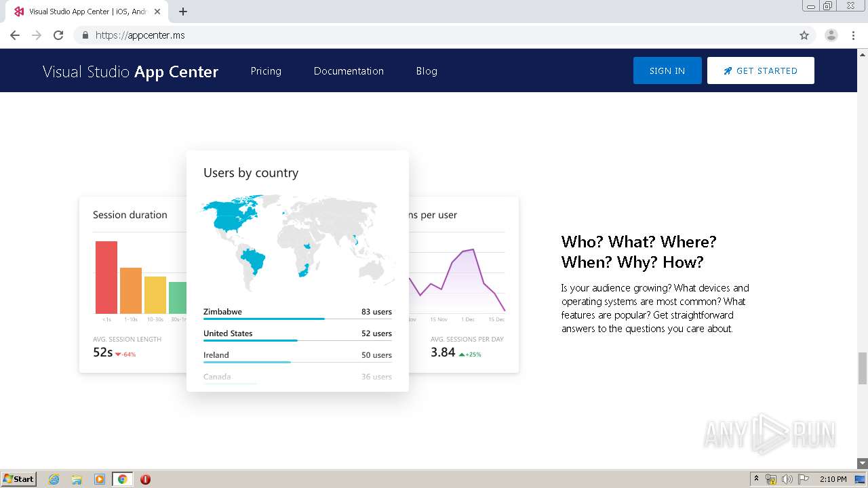Select the Zimbabwe country row

click(x=298, y=313)
